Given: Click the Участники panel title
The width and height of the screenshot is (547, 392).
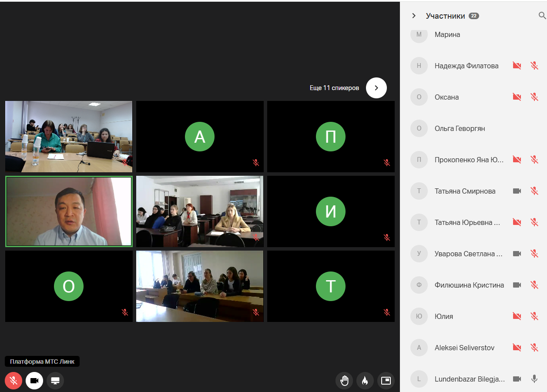Looking at the screenshot, I should click(446, 16).
